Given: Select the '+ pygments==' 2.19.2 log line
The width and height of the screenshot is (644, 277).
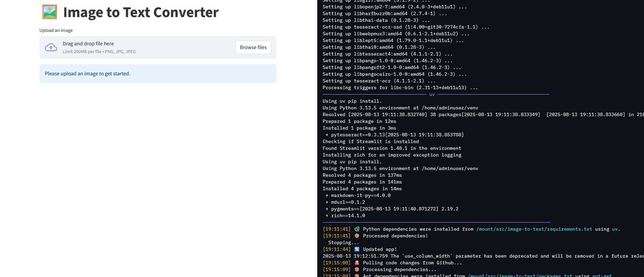Looking at the screenshot, I should pyautogui.click(x=392, y=209).
